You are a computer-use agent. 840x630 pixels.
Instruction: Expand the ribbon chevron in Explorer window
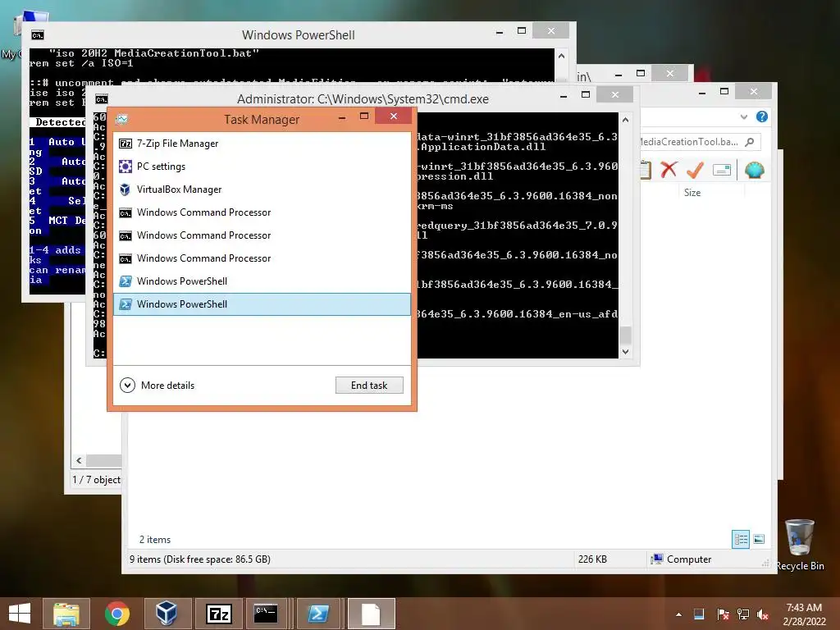(743, 116)
